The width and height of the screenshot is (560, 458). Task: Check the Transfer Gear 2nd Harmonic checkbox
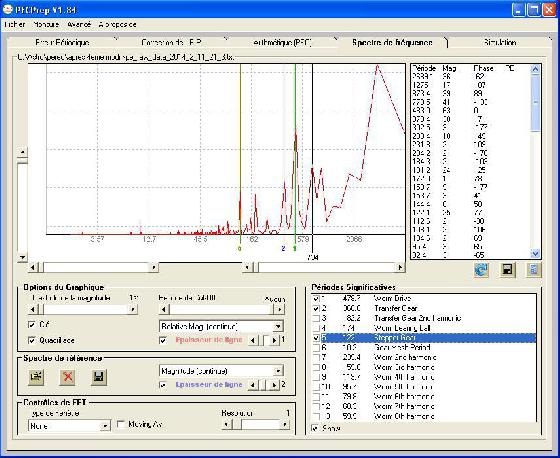click(x=316, y=318)
